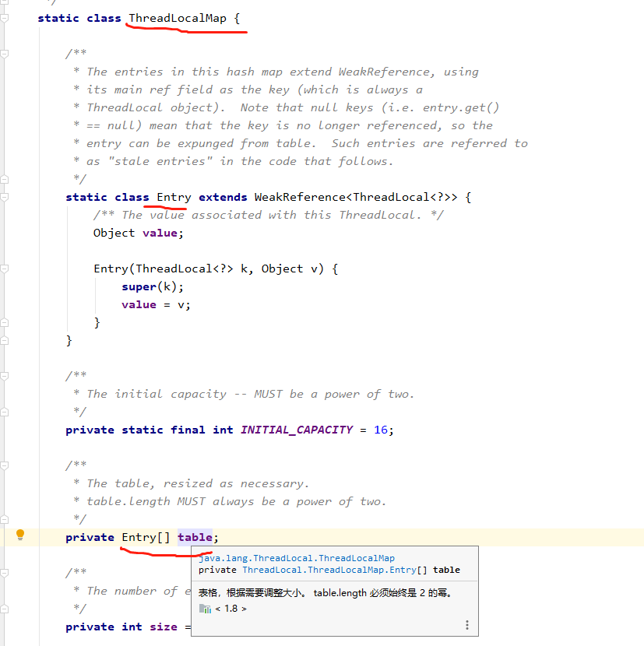Screen dimensions: 644x646
Task: Click the 'Object value;' field name value
Action: pyautogui.click(x=160, y=233)
